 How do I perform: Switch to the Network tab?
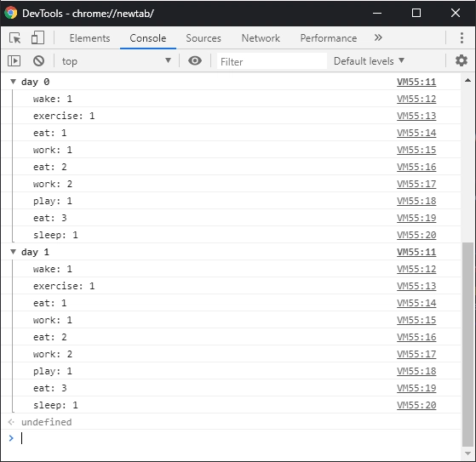pyautogui.click(x=261, y=38)
